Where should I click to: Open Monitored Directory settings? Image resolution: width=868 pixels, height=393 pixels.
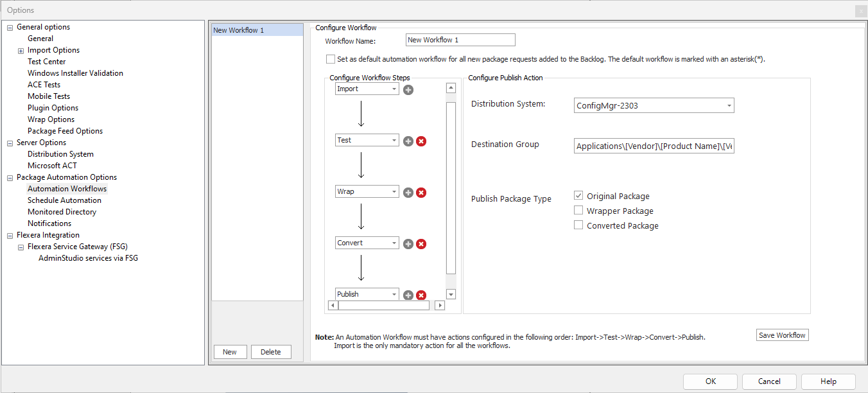[62, 212]
